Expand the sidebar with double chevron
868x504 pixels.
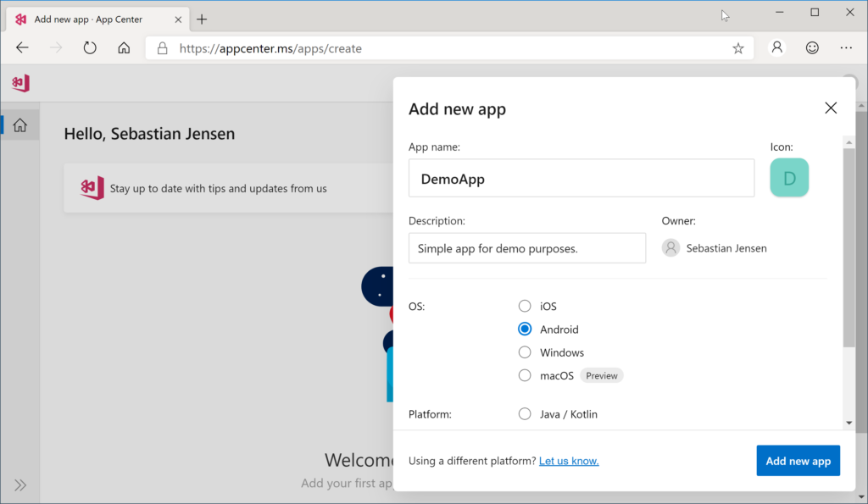pos(20,485)
